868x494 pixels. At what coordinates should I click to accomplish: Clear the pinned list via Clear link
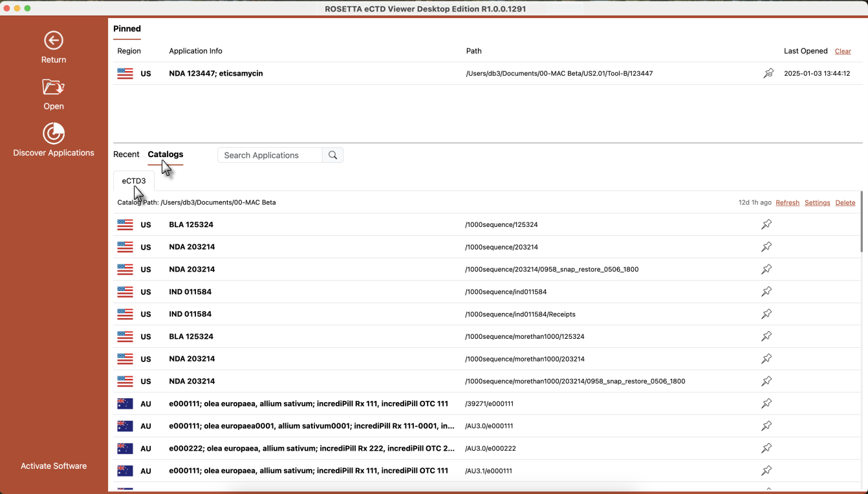[x=843, y=51]
